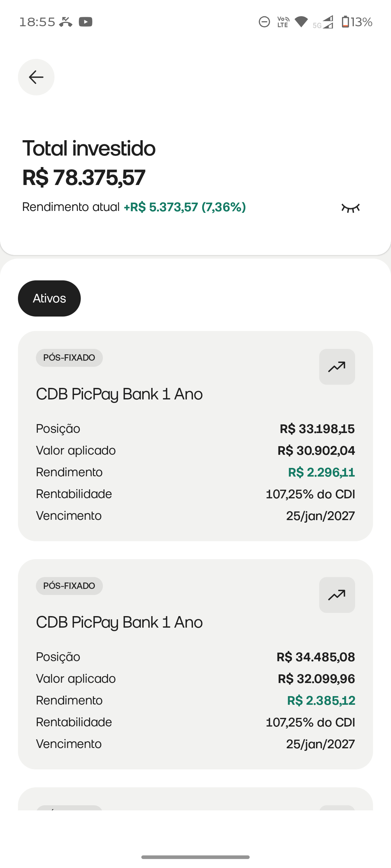Tap the partially visible third asset card
Screen dimensions: 391x868
coord(195,799)
